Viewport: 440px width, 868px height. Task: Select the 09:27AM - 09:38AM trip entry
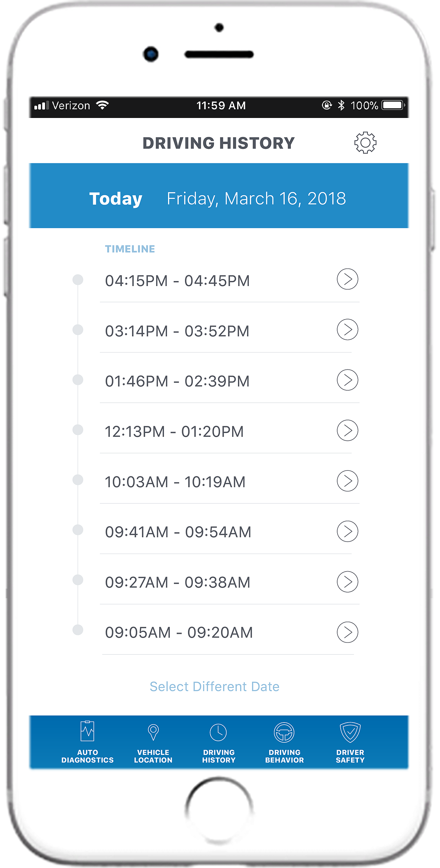point(178,582)
